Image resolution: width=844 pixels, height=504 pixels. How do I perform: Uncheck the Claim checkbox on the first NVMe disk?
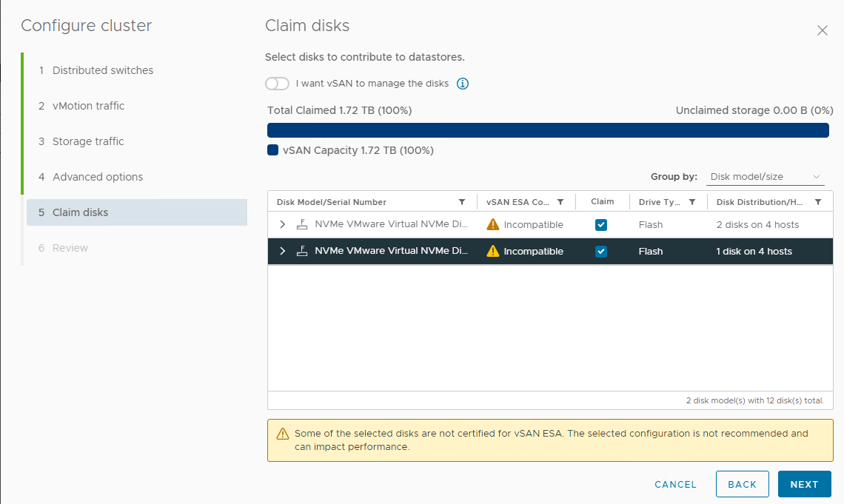click(601, 224)
